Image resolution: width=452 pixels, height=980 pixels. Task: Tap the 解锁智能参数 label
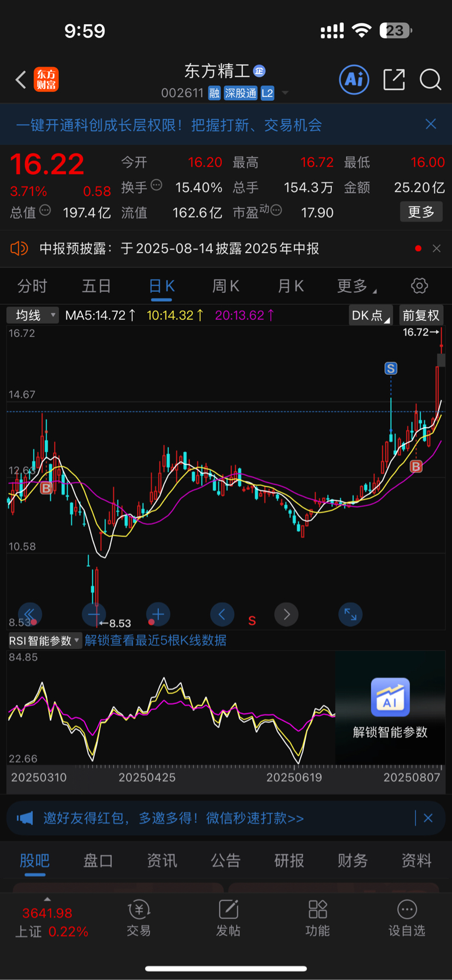click(x=390, y=732)
